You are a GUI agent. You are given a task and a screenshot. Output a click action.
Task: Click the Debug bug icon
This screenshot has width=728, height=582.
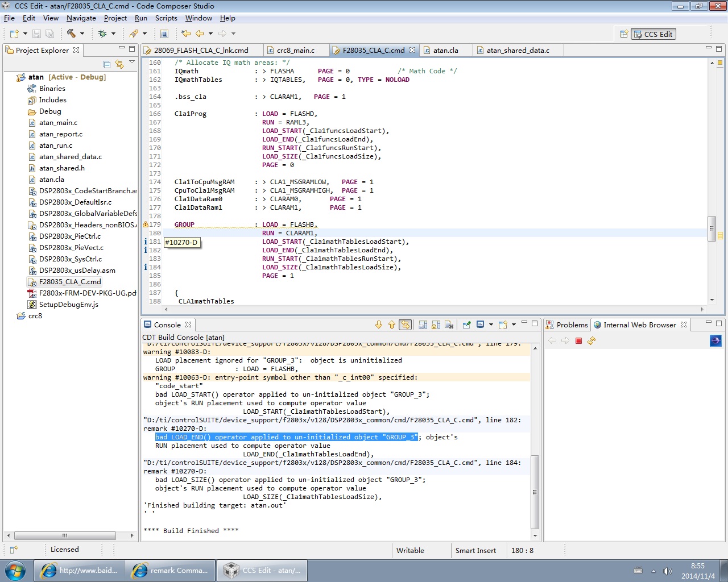tap(102, 34)
